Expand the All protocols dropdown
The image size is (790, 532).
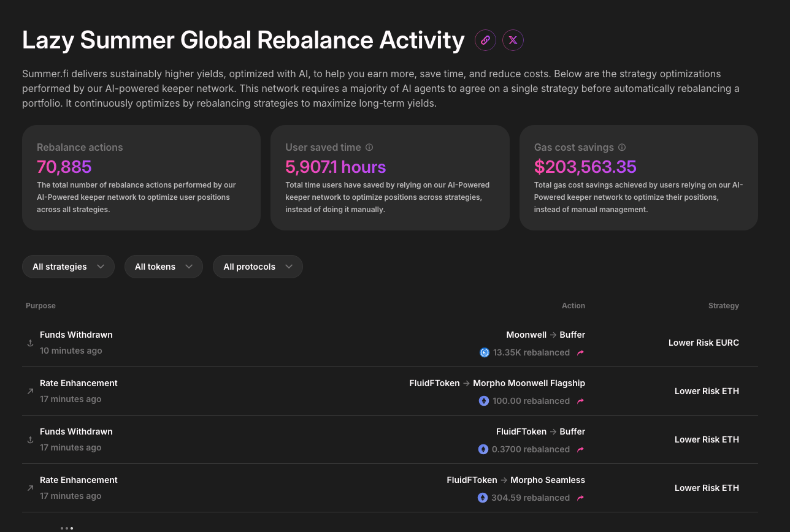pyautogui.click(x=258, y=267)
